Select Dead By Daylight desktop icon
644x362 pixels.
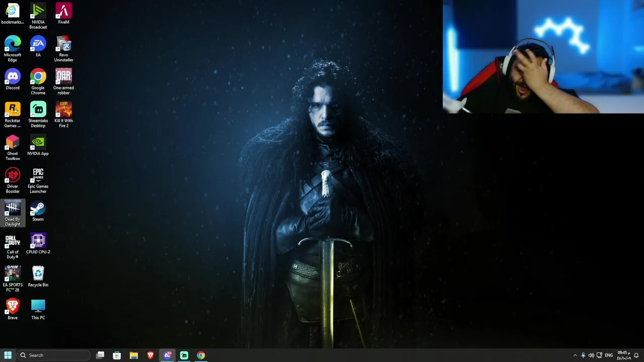point(13,213)
